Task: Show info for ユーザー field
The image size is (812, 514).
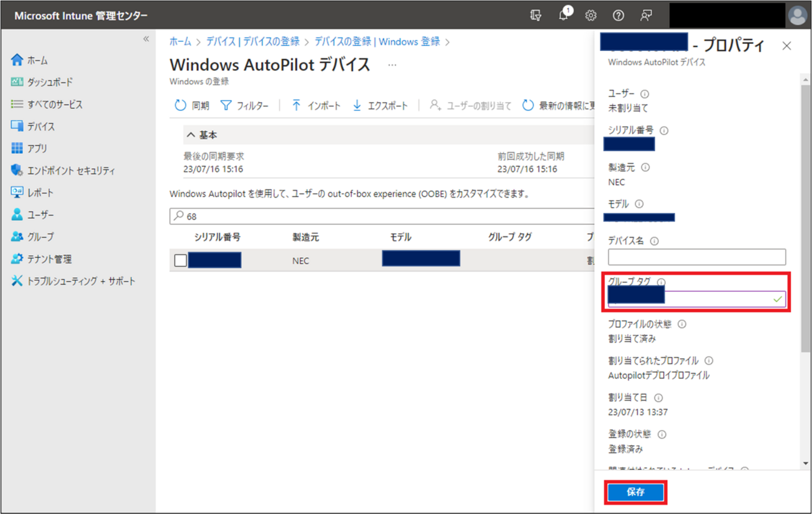Action: click(644, 93)
